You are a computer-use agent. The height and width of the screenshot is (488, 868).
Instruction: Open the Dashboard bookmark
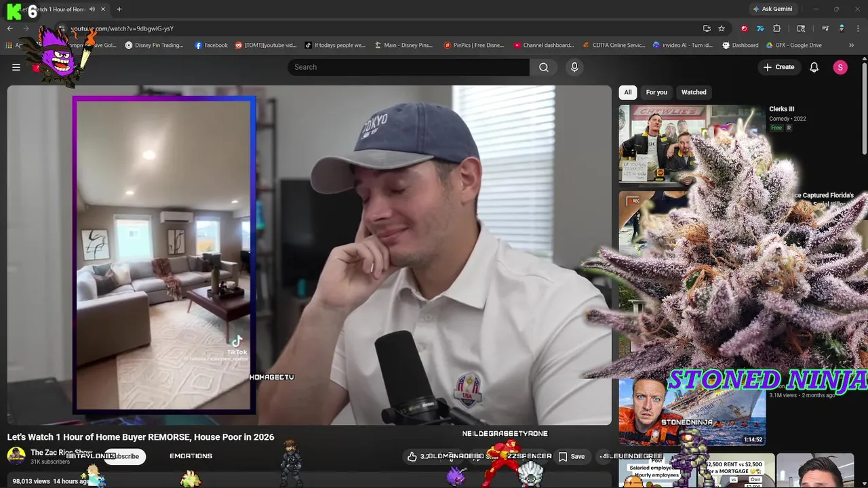741,45
